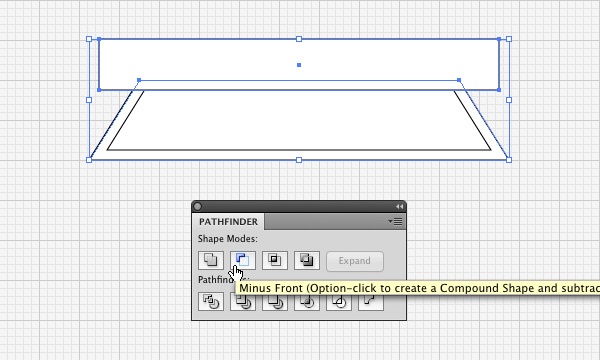Open the Pathfinder panel options menu

395,222
